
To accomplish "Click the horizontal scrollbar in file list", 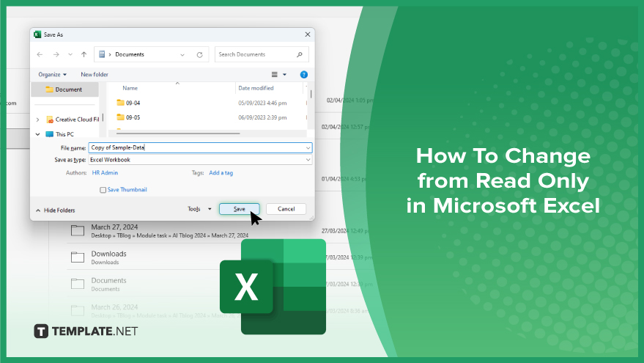I will coord(178,133).
